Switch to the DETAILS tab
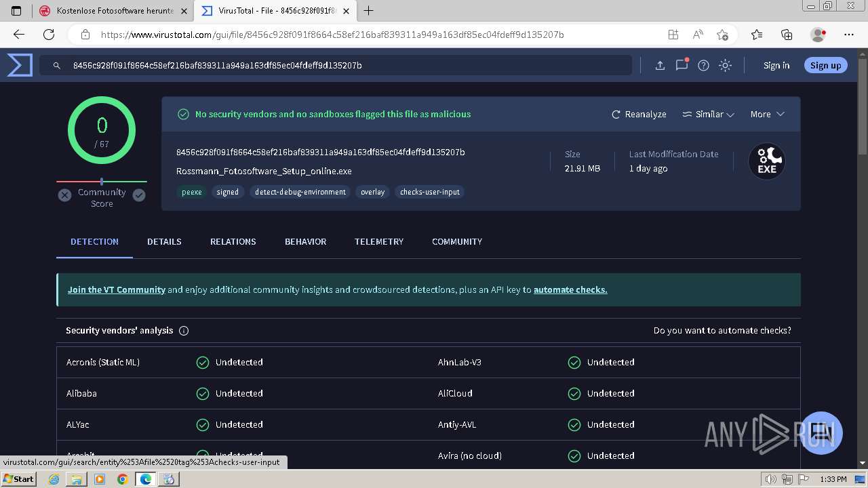The width and height of the screenshot is (868, 488). click(x=164, y=242)
